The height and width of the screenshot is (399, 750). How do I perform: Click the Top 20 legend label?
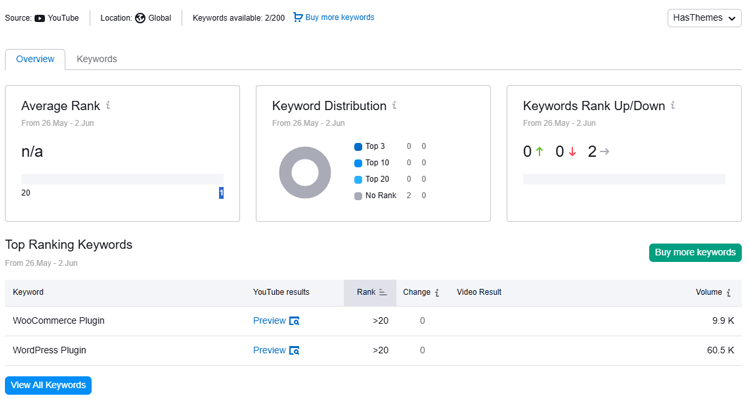[x=377, y=179]
